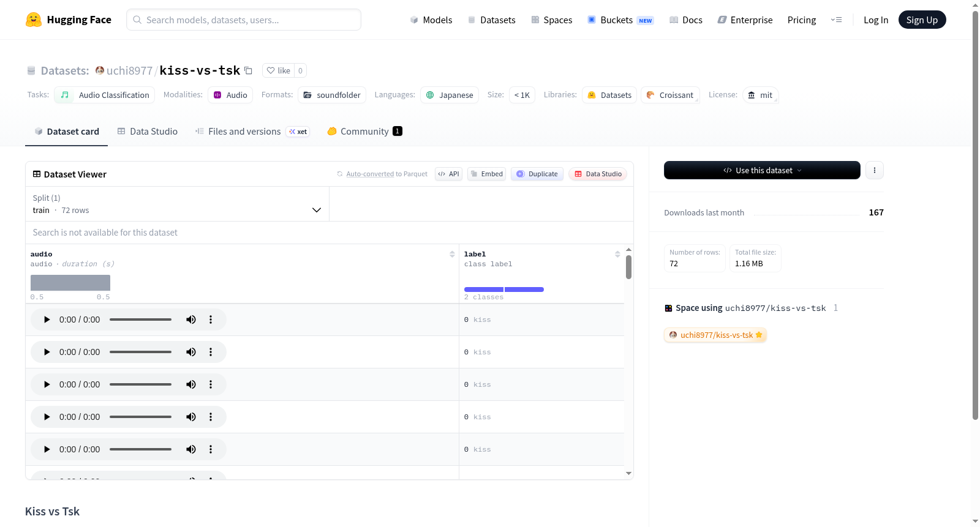Open Docs in top navigation
The height and width of the screenshot is (527, 980).
click(x=686, y=20)
